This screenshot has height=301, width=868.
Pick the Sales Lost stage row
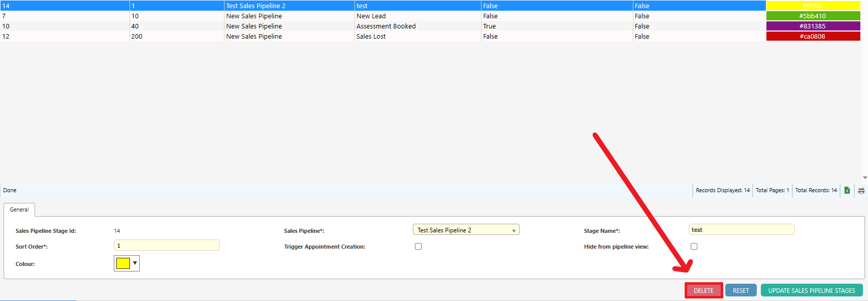click(371, 36)
